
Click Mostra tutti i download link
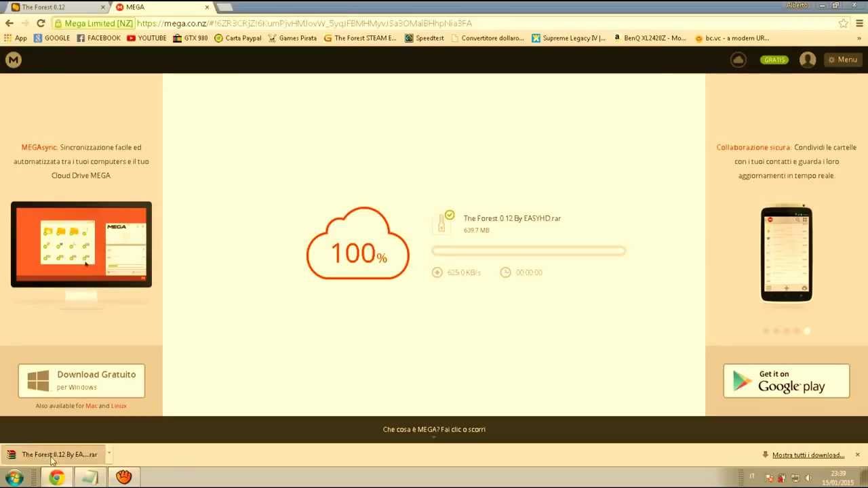808,455
